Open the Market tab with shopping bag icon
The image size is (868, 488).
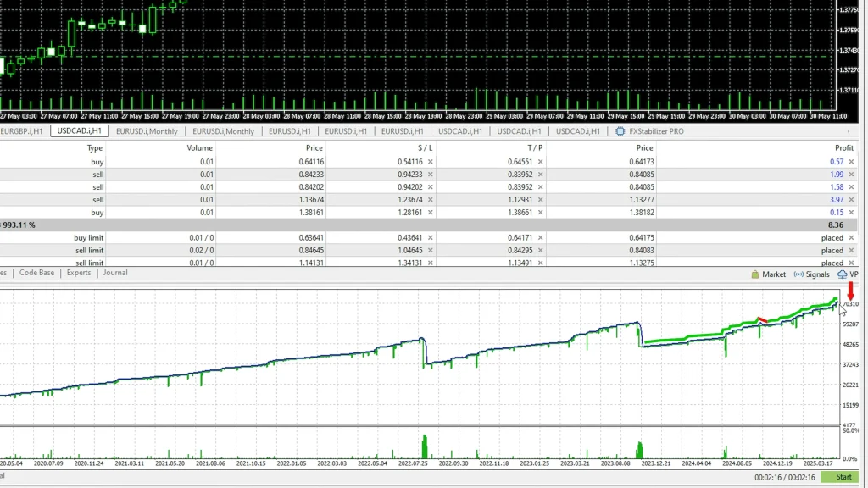pos(769,274)
